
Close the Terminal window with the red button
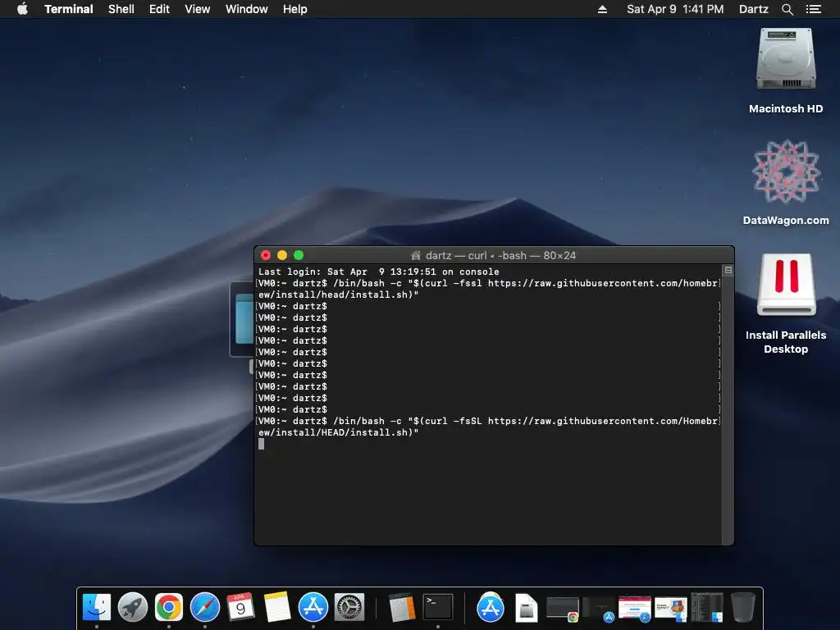pyautogui.click(x=266, y=256)
